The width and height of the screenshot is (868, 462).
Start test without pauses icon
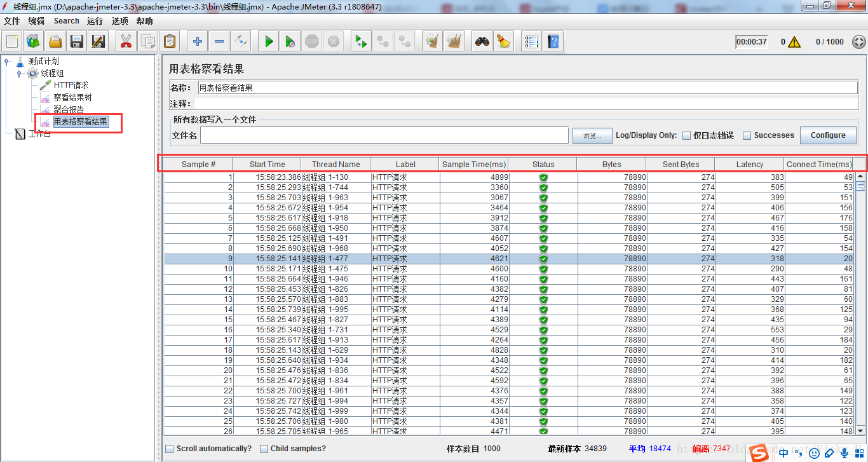click(x=290, y=42)
